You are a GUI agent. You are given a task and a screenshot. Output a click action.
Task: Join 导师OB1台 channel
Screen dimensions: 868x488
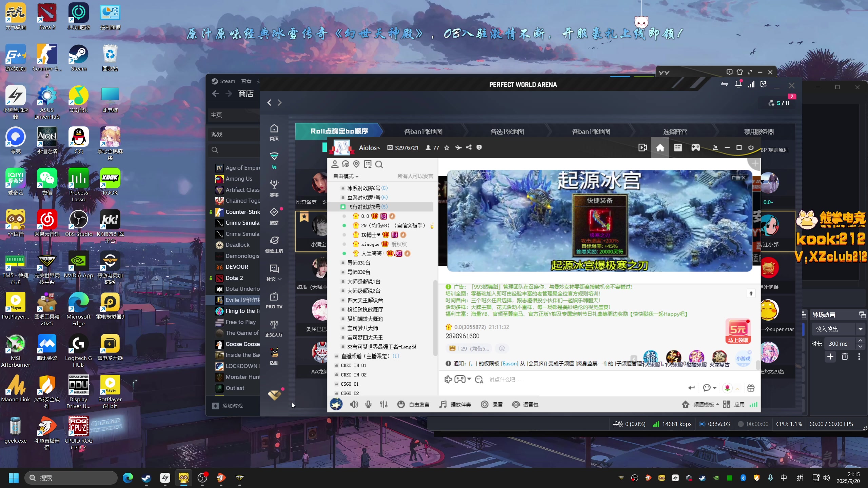pyautogui.click(x=359, y=263)
